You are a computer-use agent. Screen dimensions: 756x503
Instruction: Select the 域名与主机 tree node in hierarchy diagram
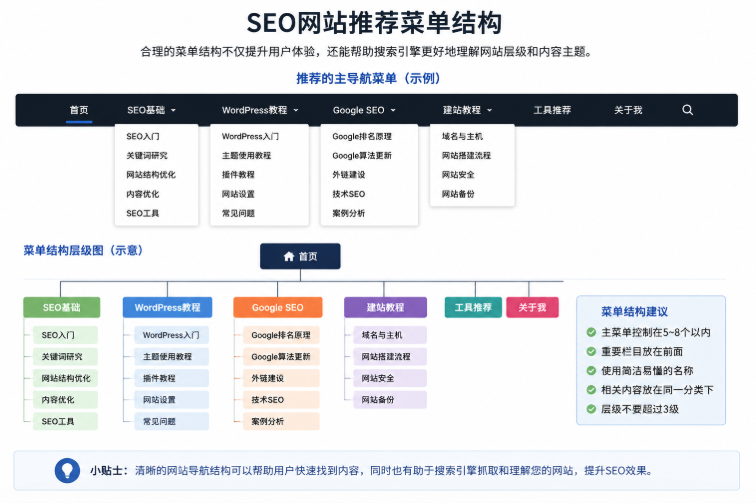(390, 335)
